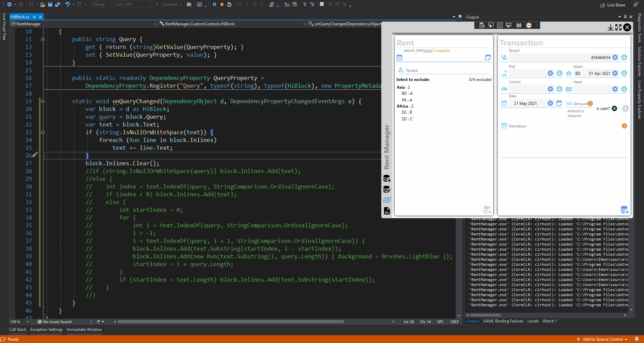Restart the debug session

(229, 4)
